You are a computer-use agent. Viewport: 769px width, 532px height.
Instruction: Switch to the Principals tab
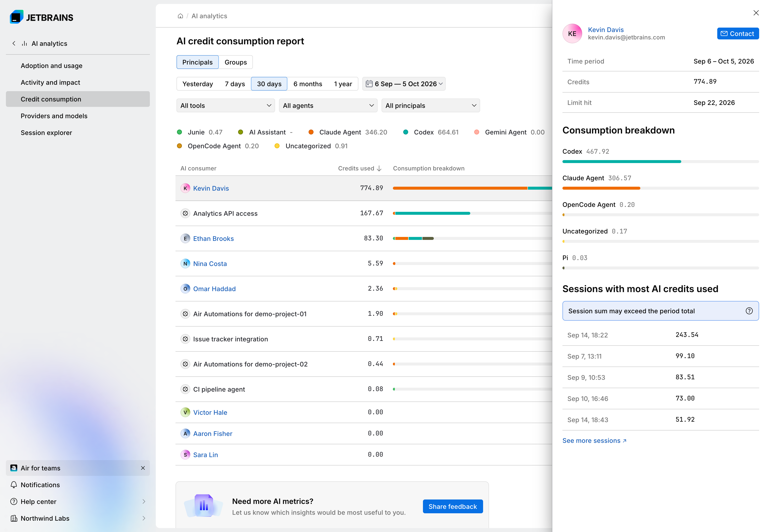click(x=197, y=62)
